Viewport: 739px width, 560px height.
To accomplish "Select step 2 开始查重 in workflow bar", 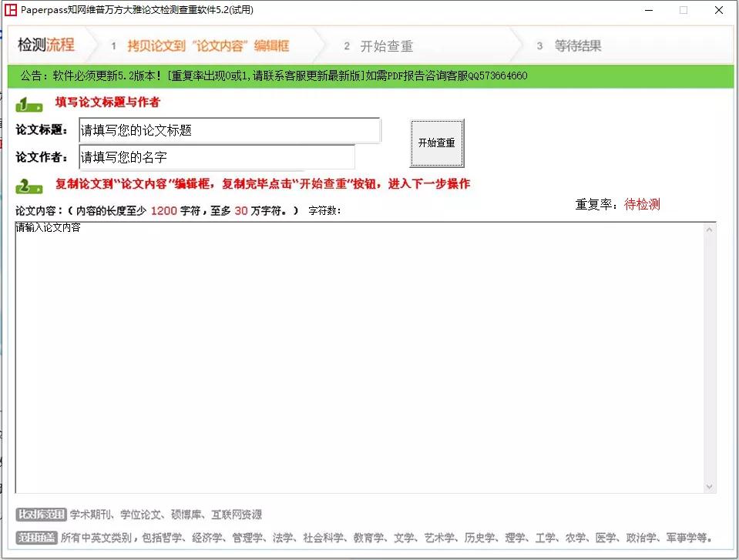I will click(379, 46).
